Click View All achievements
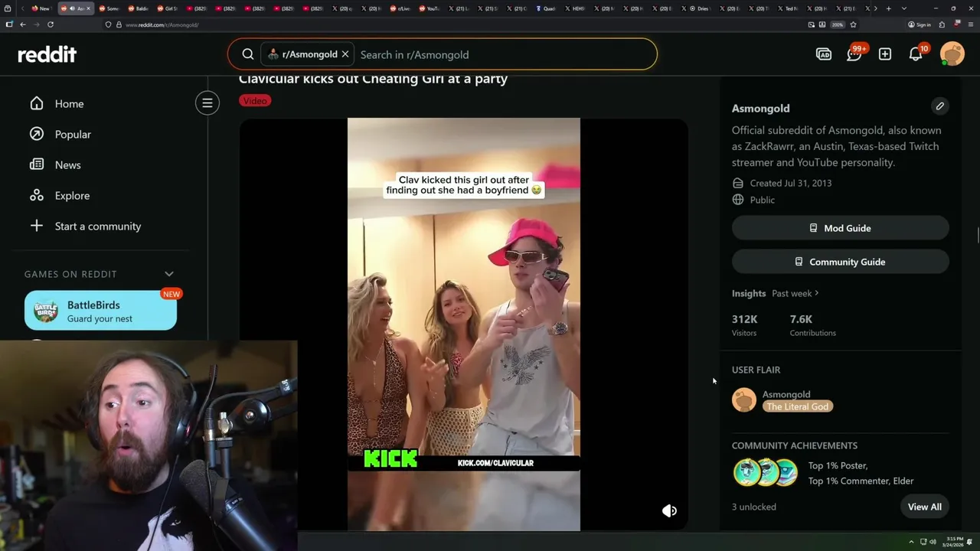 [924, 507]
